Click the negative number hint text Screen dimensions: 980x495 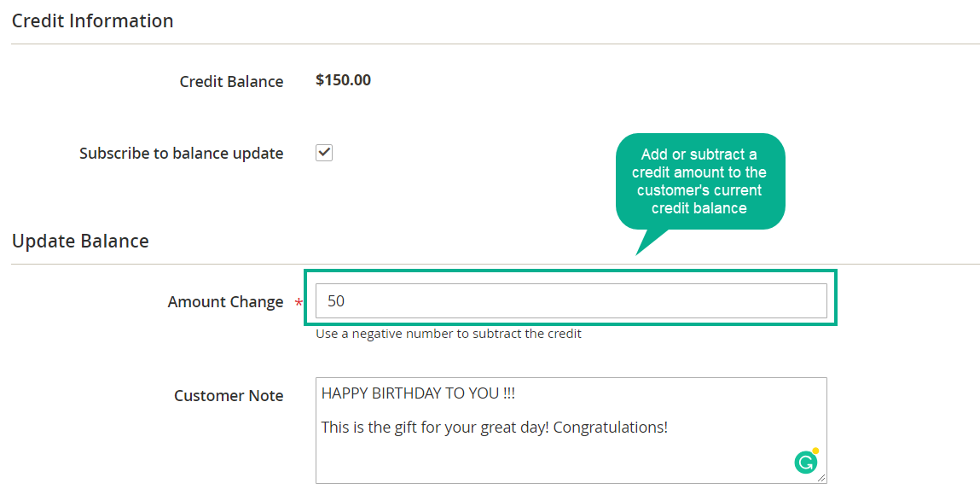[448, 334]
